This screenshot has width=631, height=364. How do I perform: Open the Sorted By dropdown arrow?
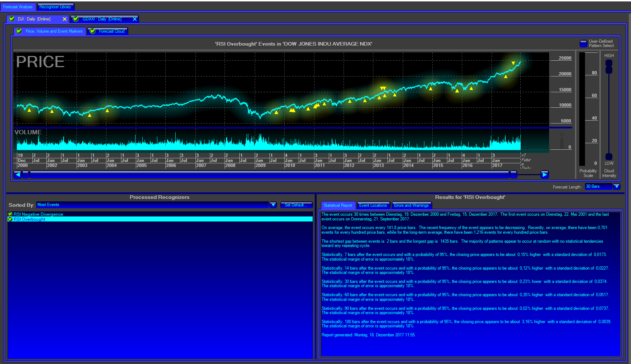273,205
